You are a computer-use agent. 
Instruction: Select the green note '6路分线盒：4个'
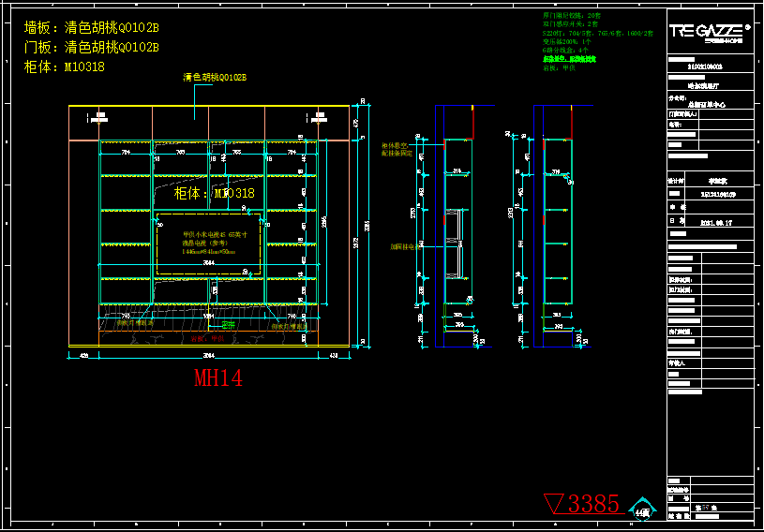[x=565, y=51]
